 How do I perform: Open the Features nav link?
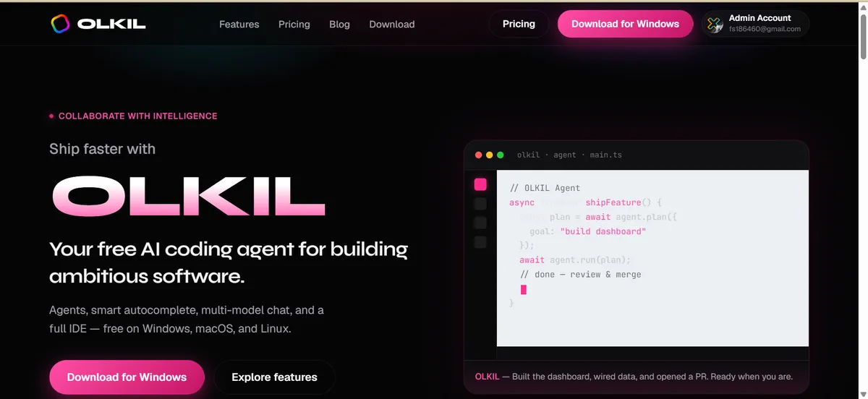[239, 24]
